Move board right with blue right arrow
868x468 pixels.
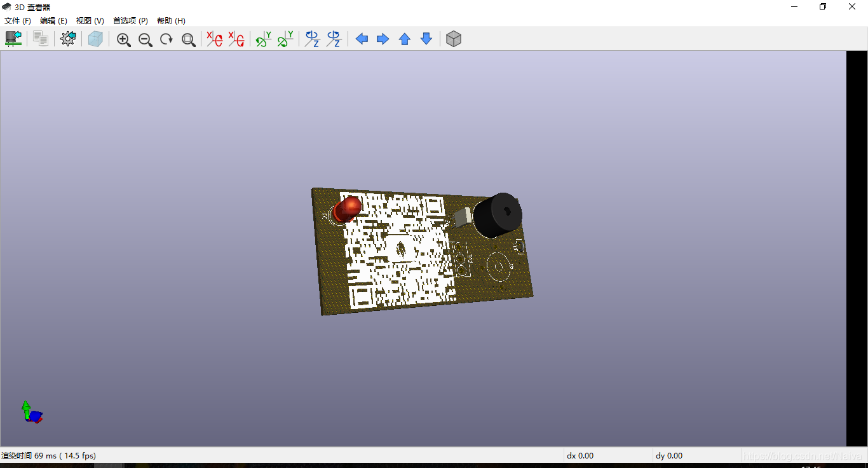383,39
